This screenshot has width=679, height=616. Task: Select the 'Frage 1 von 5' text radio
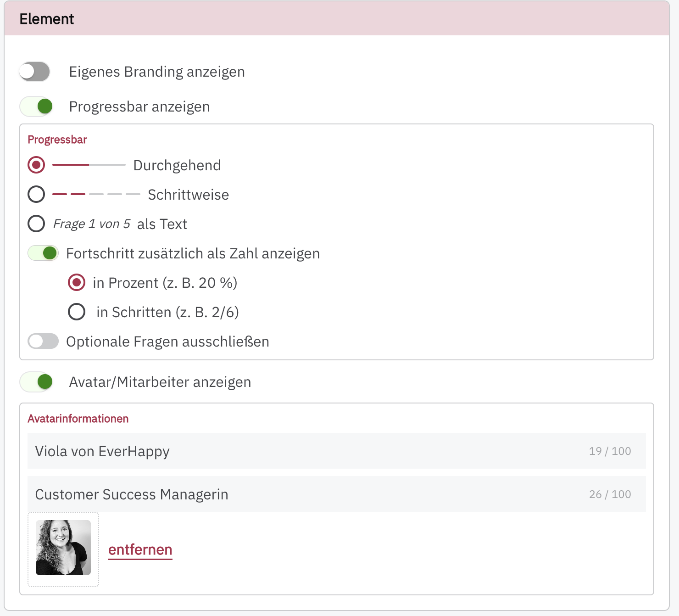[36, 224]
